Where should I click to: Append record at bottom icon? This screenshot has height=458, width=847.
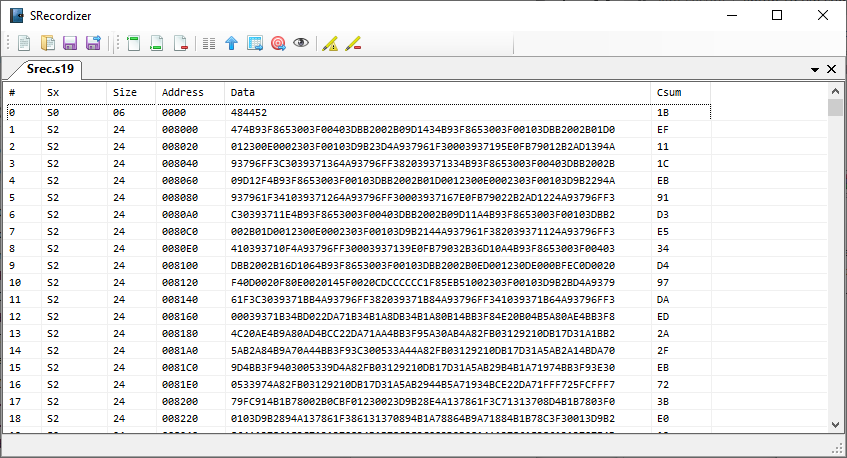157,43
